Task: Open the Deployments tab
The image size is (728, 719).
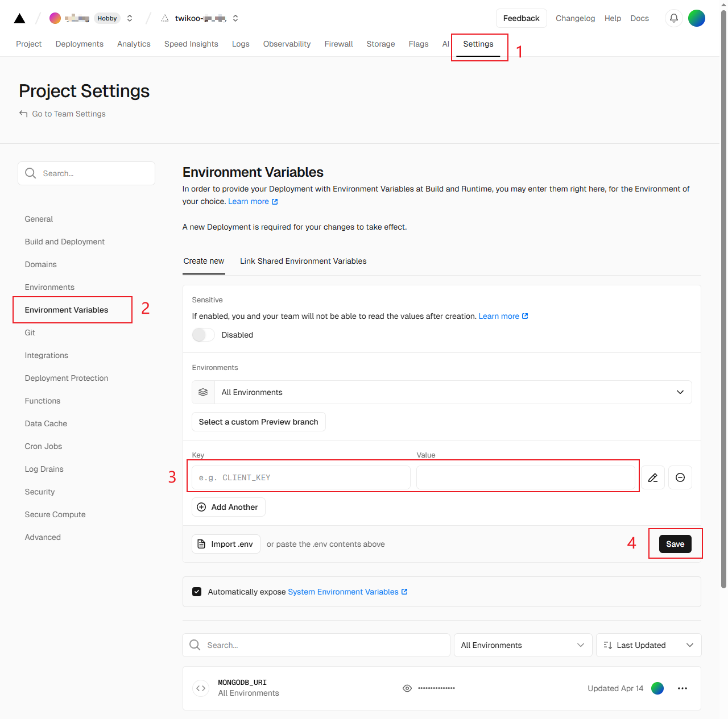Action: pyautogui.click(x=80, y=44)
